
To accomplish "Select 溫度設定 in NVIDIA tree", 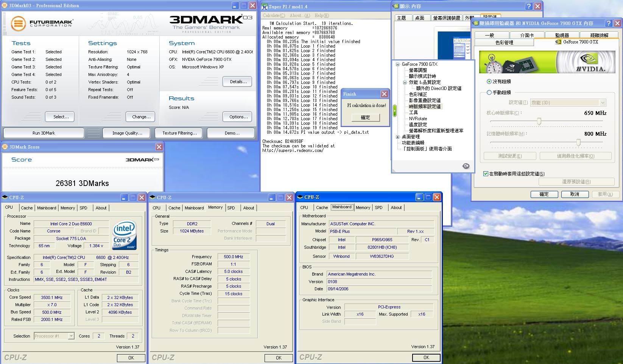I will (418, 125).
